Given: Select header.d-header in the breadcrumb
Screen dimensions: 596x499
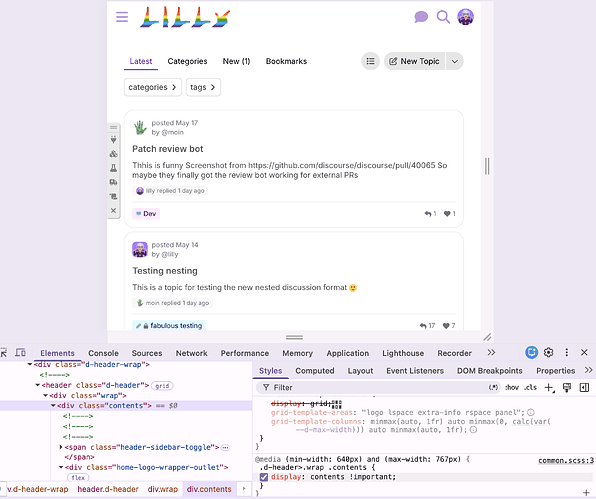Looking at the screenshot, I should click(x=108, y=489).
